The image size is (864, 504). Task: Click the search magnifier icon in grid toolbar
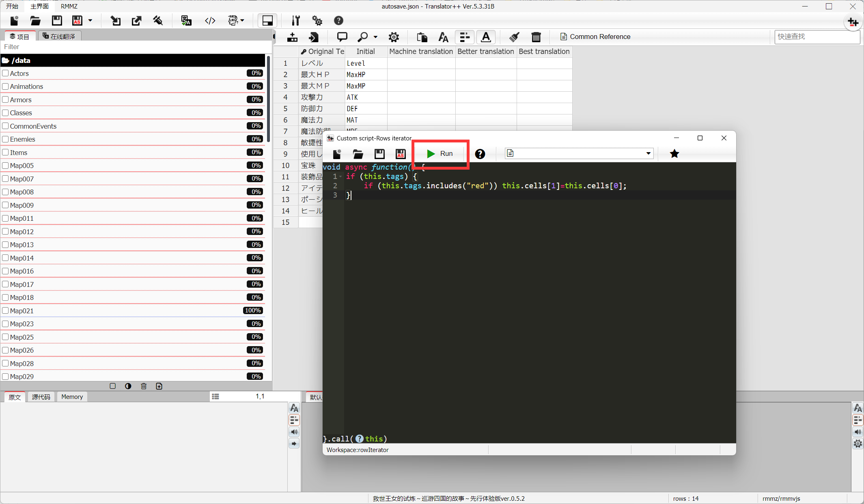click(362, 37)
